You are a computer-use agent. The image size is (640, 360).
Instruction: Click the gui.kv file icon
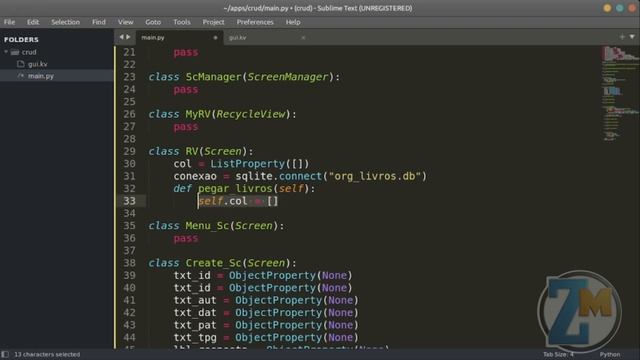(21, 64)
